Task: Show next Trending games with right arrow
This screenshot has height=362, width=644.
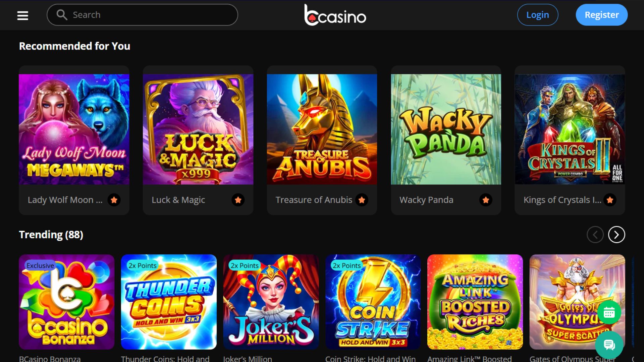Action: point(616,235)
